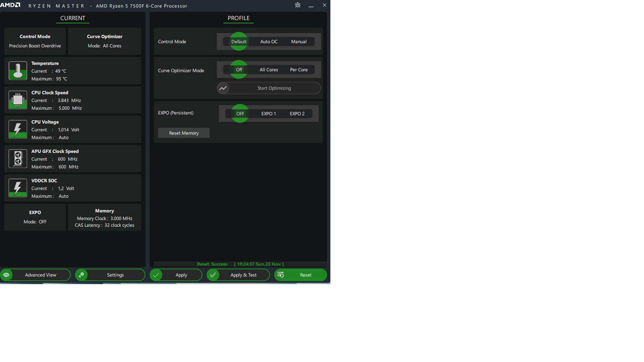Screen dimensions: 644x362
Task: Click the maximum clock speed 5.000 MHz
Action: click(70, 108)
